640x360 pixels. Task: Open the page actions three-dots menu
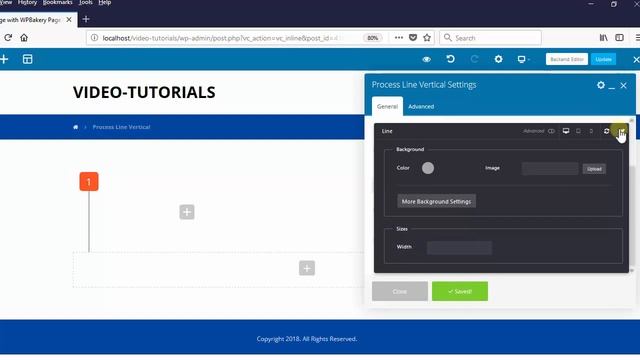pyautogui.click(x=399, y=38)
